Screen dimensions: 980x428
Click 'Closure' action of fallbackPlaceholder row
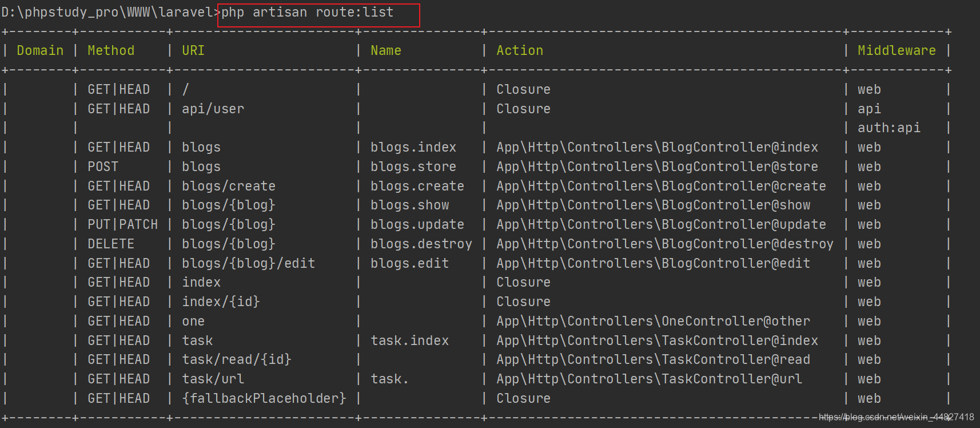[x=523, y=398]
